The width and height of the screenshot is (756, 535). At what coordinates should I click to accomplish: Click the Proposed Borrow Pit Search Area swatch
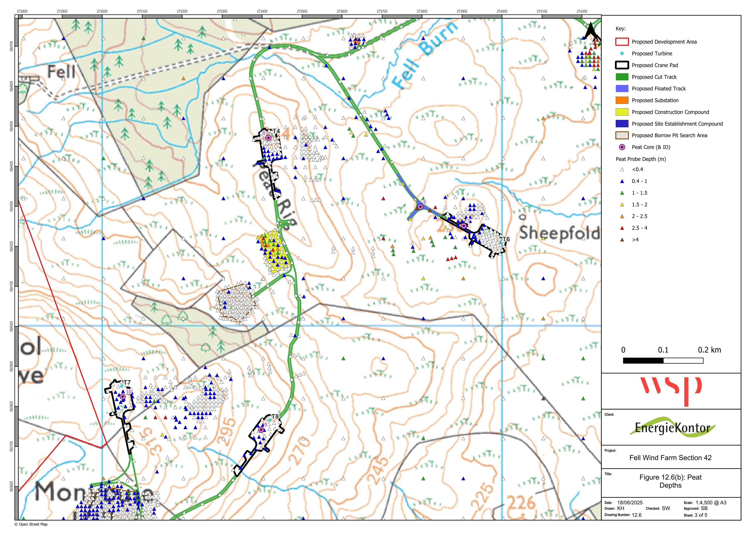tap(622, 135)
